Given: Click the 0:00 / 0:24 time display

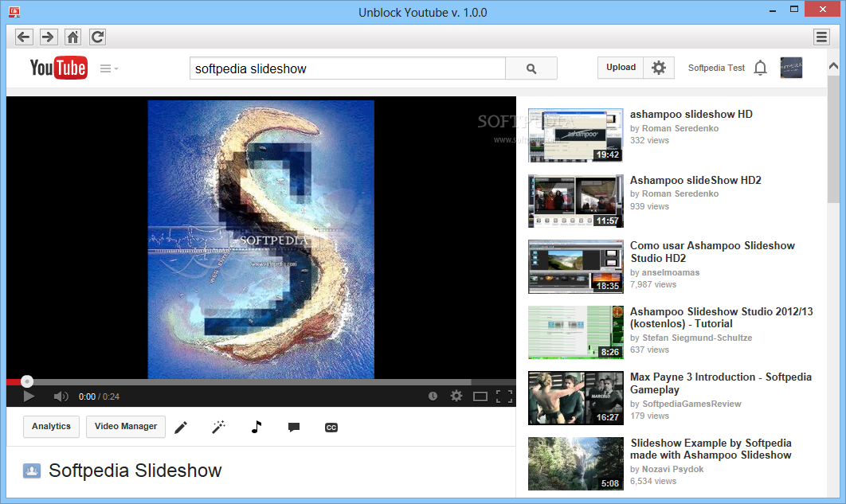Looking at the screenshot, I should point(99,397).
